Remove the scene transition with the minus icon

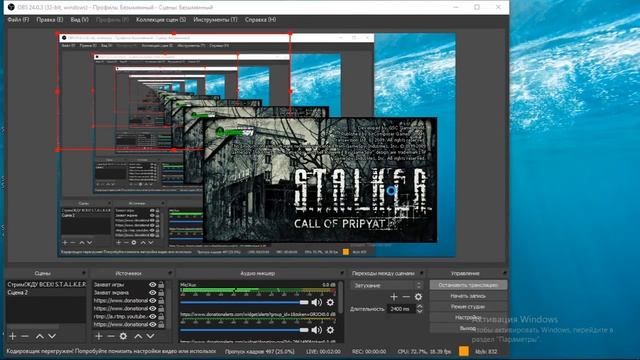point(406,297)
